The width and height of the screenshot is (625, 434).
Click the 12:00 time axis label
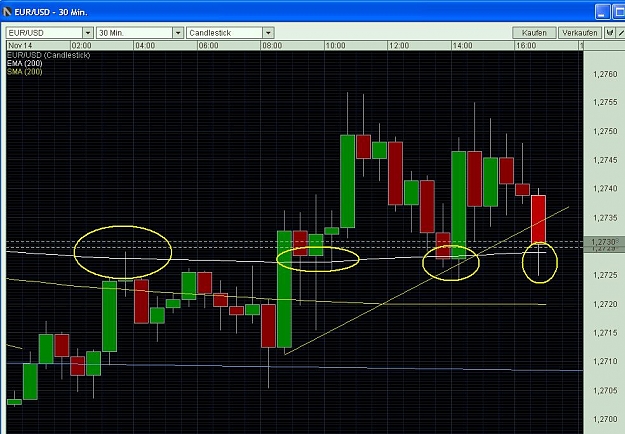click(x=399, y=45)
